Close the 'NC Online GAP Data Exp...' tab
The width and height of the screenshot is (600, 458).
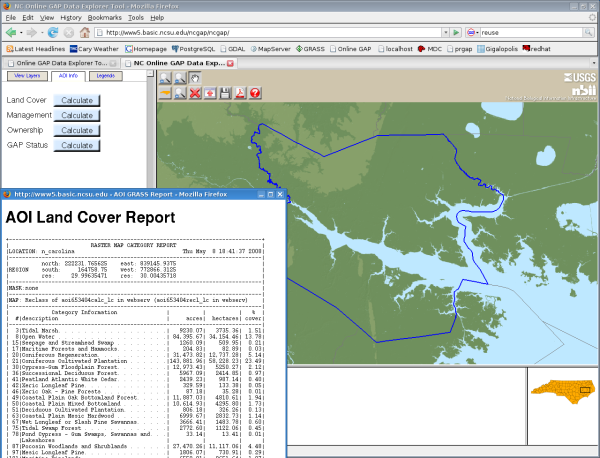click(230, 63)
